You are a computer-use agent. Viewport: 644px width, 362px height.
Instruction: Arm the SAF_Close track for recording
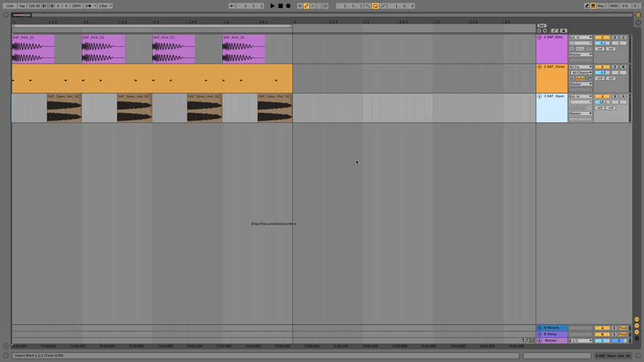623,67
